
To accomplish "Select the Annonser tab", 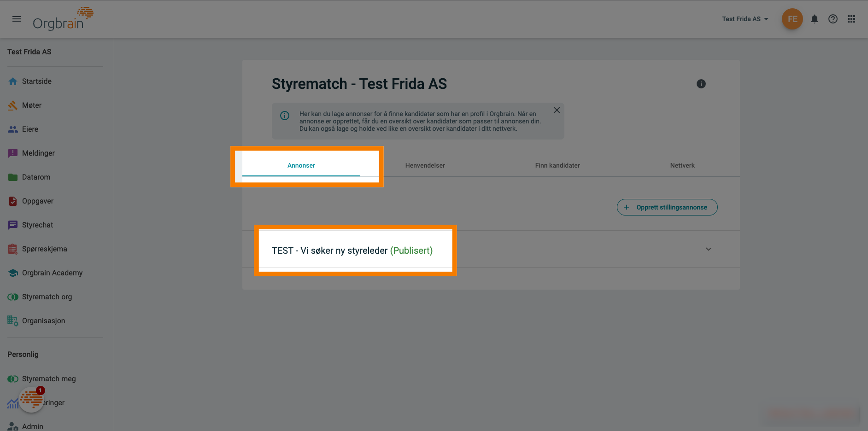I will pos(301,165).
